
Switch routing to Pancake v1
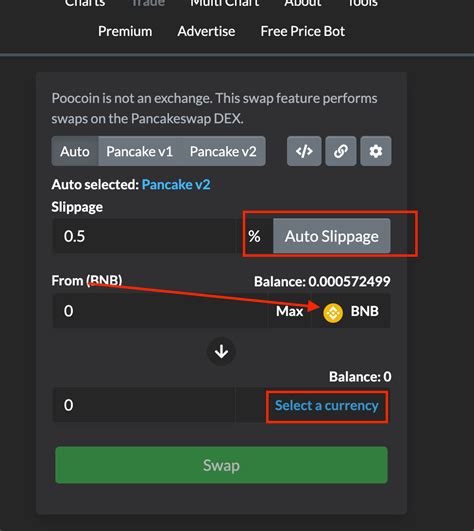(139, 151)
